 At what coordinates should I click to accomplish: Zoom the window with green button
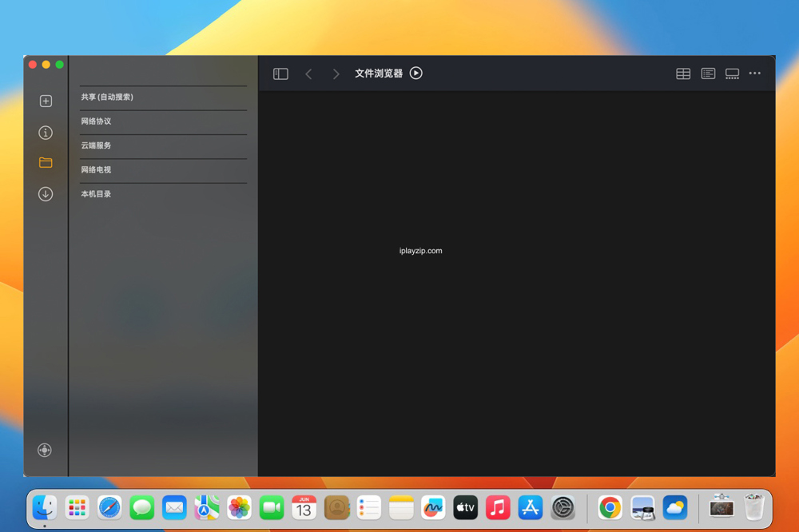pyautogui.click(x=60, y=65)
